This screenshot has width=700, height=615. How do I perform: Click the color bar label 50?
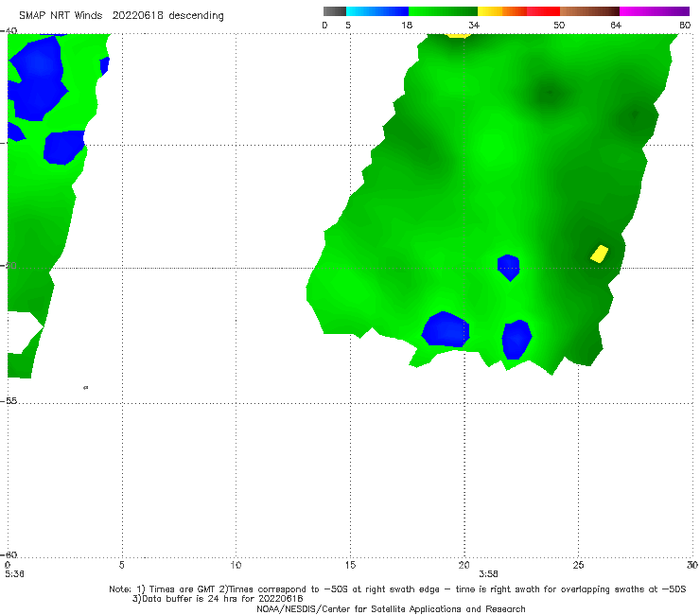pyautogui.click(x=559, y=26)
